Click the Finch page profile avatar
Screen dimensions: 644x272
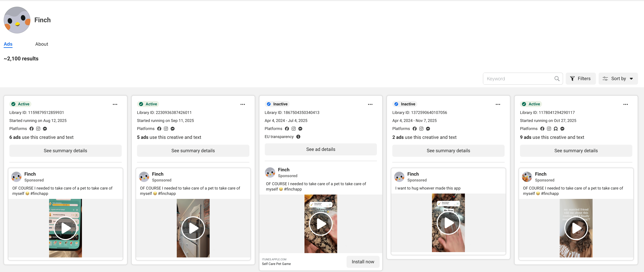coord(17,20)
